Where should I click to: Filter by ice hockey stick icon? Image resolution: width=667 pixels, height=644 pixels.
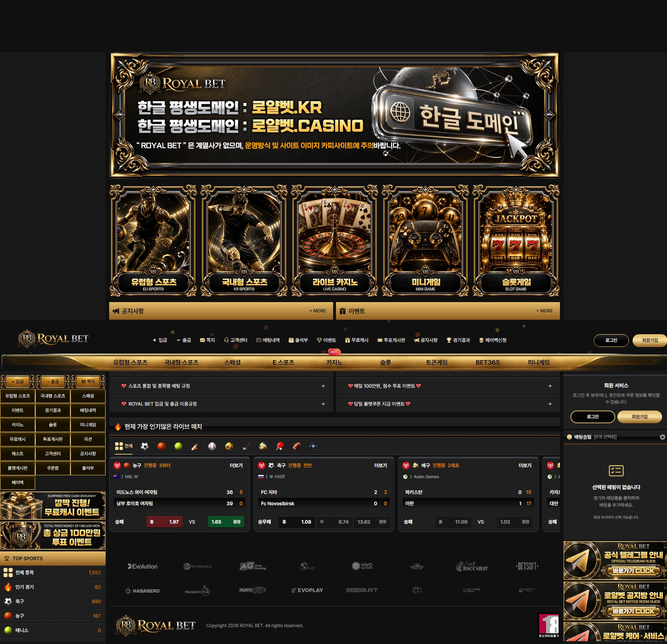tap(246, 446)
